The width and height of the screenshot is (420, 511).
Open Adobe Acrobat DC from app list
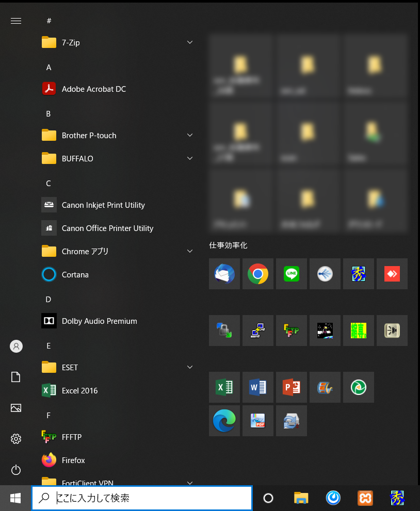(x=93, y=89)
